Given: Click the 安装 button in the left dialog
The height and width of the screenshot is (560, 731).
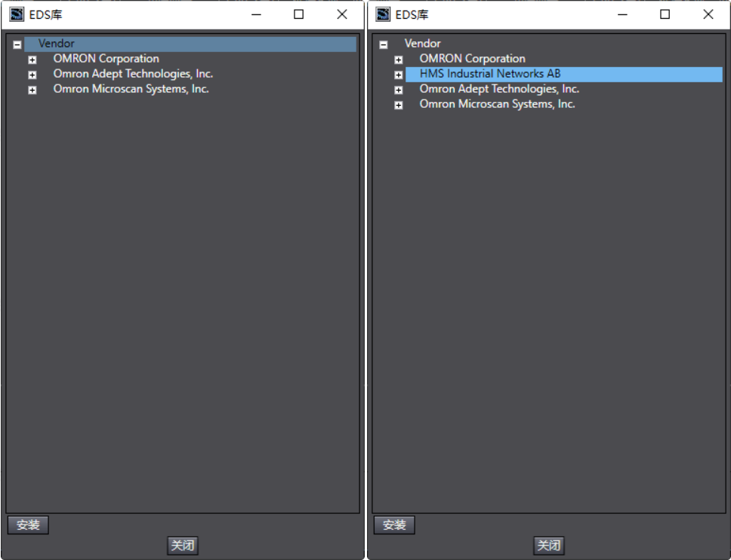Looking at the screenshot, I should coord(28,525).
